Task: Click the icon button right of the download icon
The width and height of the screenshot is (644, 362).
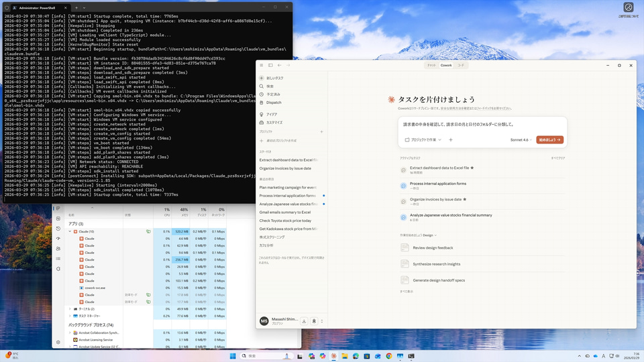Action: pos(314,321)
